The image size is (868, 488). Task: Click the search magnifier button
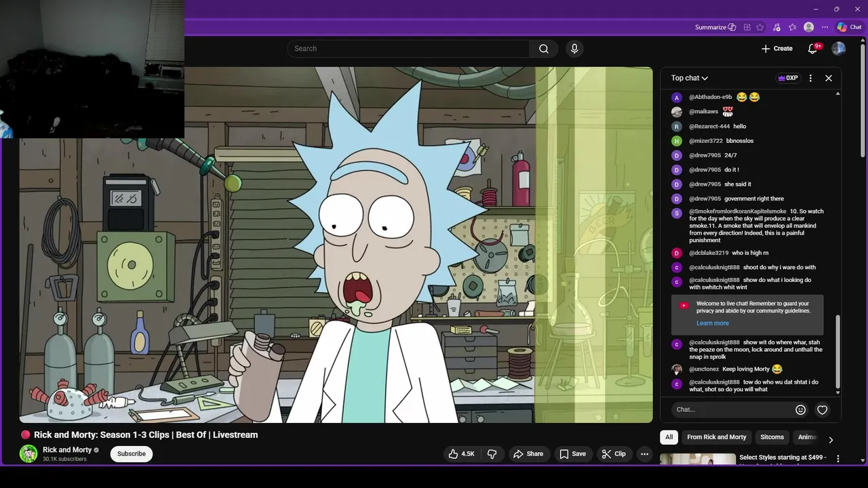coord(544,49)
